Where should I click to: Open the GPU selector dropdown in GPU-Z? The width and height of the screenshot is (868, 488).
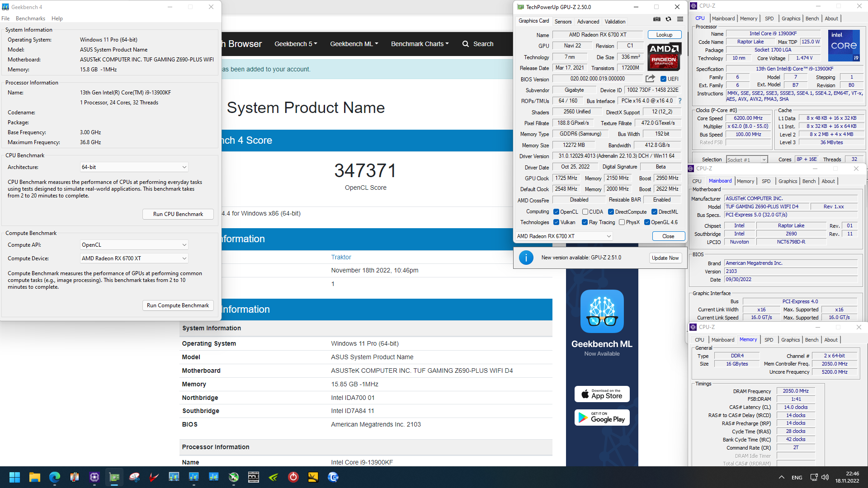(564, 236)
